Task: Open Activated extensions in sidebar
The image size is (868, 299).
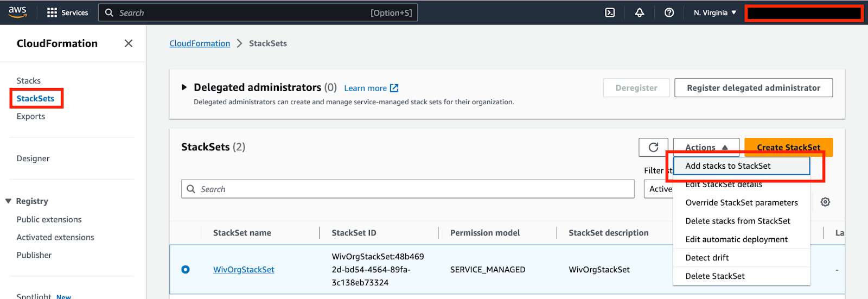Action: pos(55,237)
